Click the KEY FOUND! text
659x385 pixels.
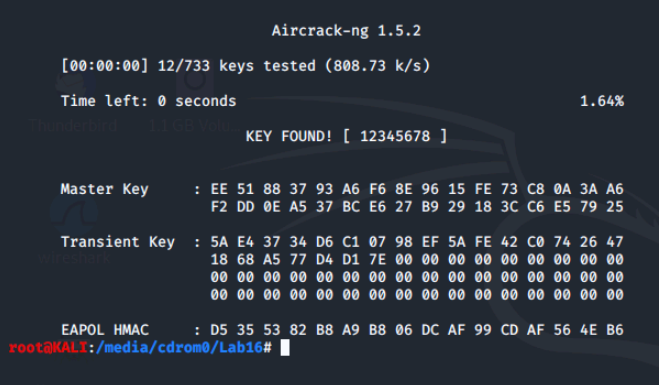289,136
